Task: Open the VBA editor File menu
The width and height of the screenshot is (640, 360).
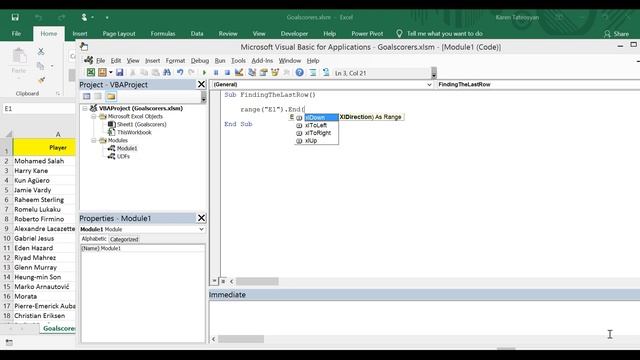Action: [100, 60]
